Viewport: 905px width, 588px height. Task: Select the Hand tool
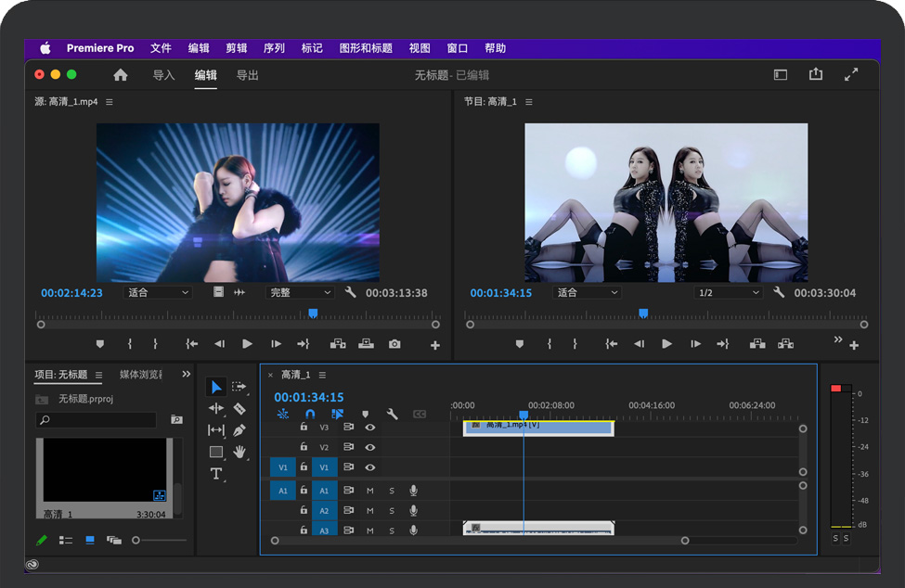click(239, 453)
